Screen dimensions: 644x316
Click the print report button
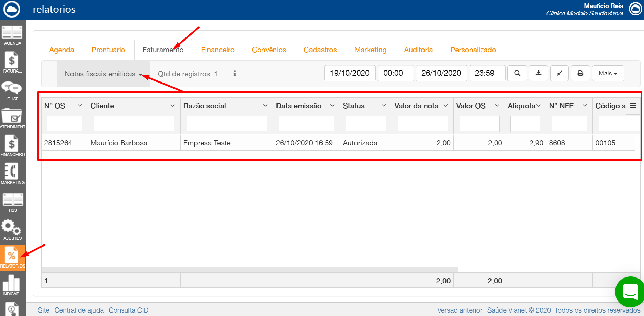pos(580,73)
